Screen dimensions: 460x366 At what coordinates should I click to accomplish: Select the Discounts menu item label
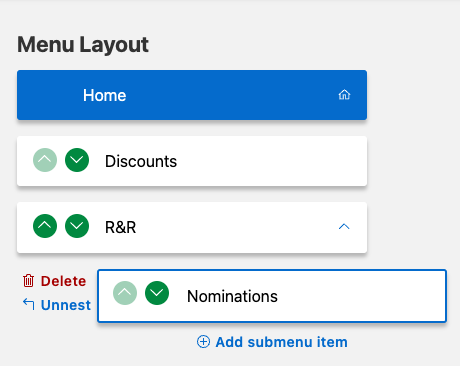(141, 161)
